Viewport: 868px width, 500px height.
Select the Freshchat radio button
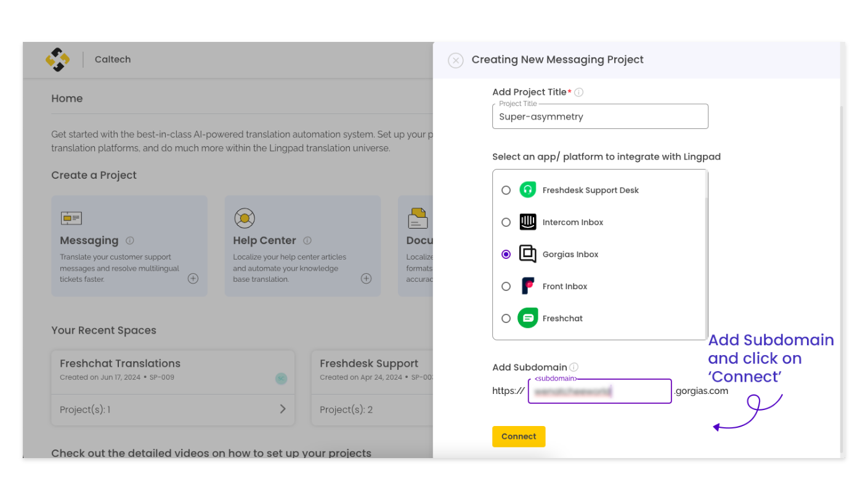(506, 319)
